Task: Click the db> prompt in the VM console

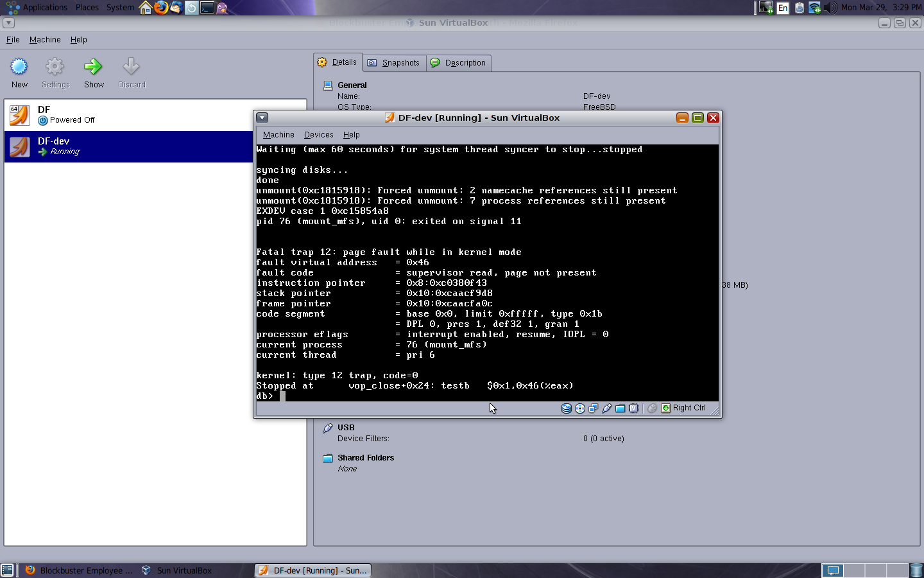Action: pos(264,396)
